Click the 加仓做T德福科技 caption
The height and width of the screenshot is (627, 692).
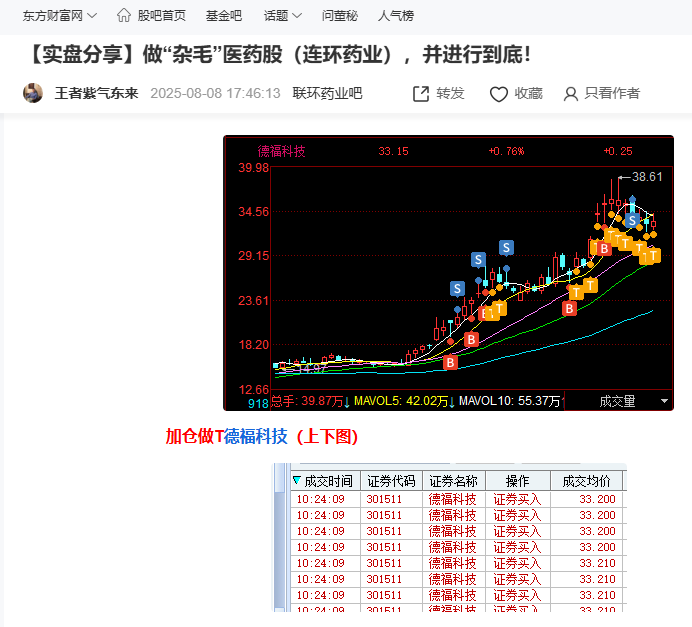(x=262, y=436)
